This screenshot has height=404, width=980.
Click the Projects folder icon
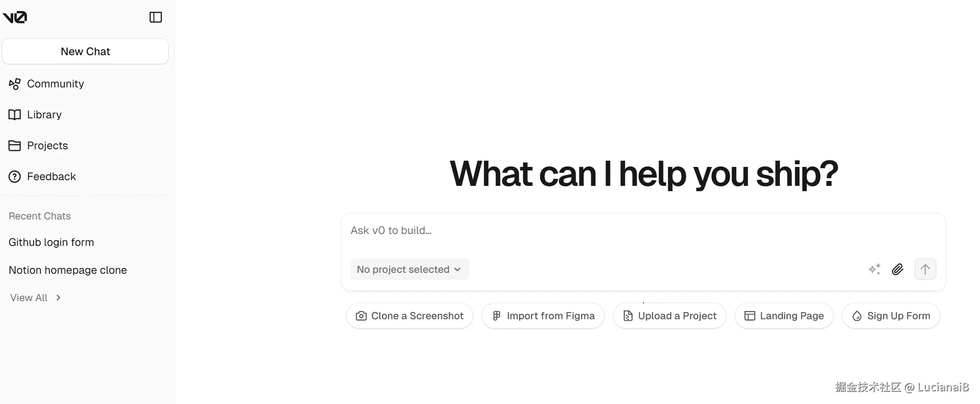pos(15,146)
